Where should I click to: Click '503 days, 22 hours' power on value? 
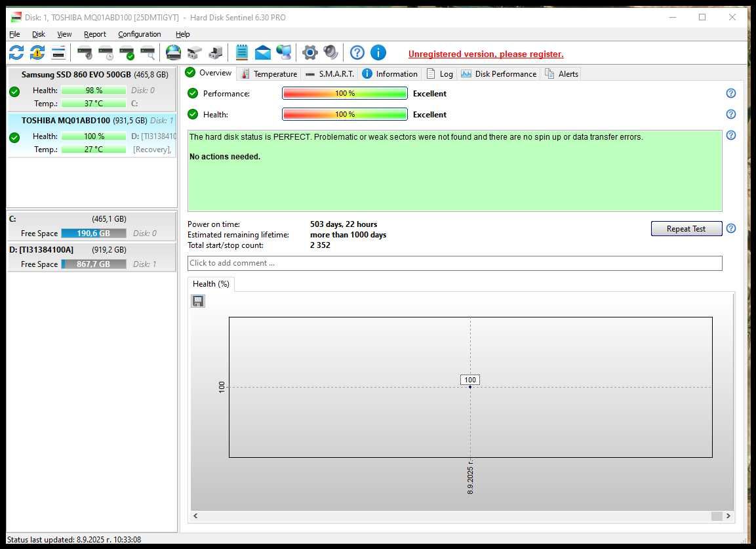pos(344,224)
